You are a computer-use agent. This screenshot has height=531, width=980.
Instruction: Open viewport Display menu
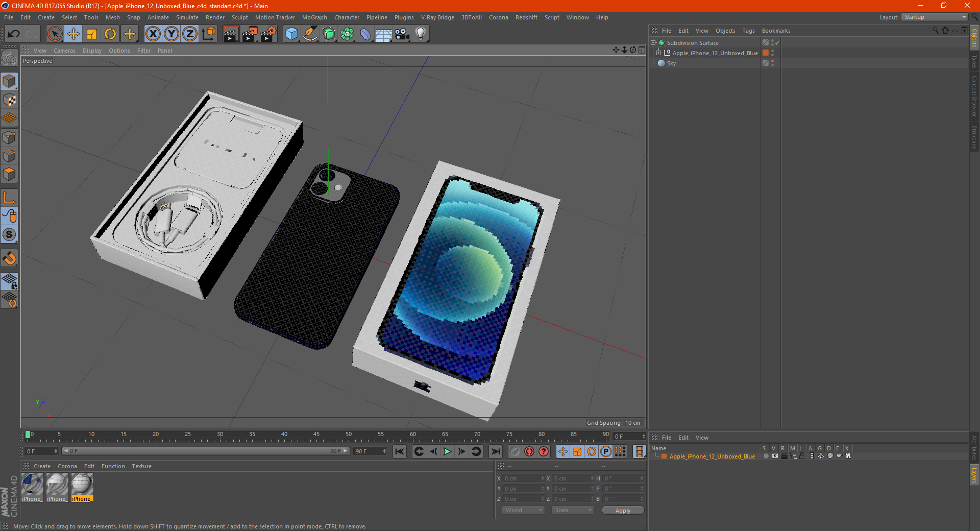pos(92,51)
